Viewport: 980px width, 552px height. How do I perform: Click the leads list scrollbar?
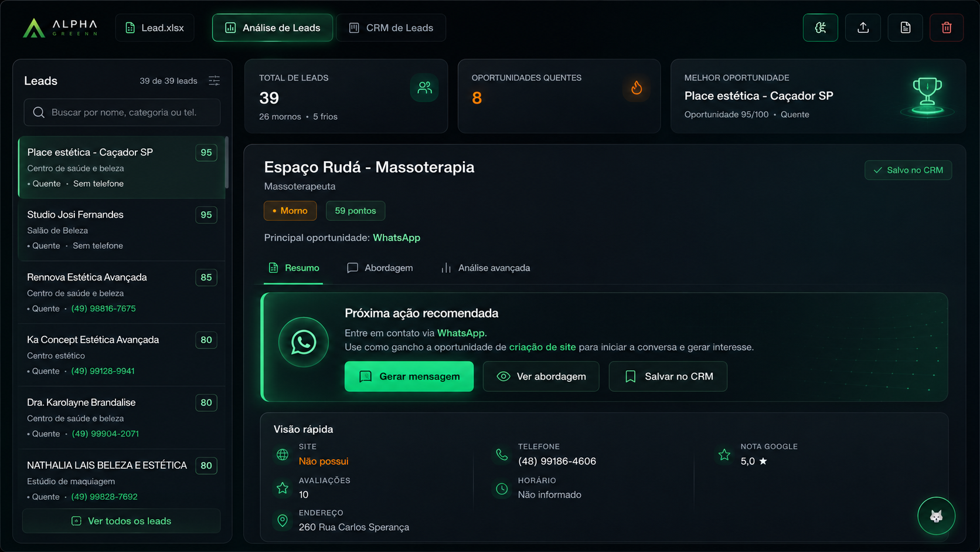227,163
